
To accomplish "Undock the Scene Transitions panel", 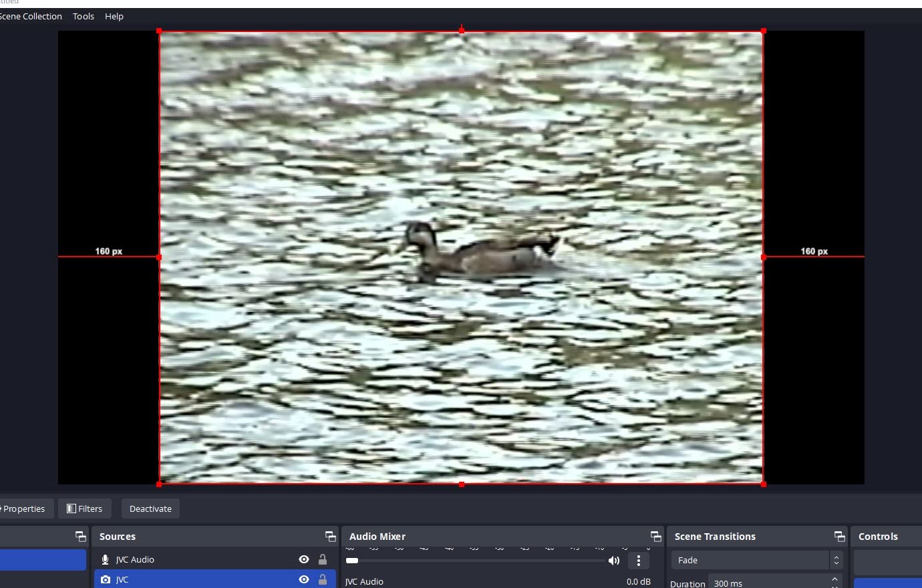I will point(839,537).
